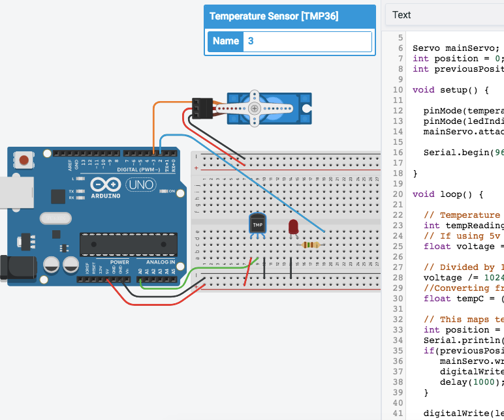Click the UNO label on the board

141,185
